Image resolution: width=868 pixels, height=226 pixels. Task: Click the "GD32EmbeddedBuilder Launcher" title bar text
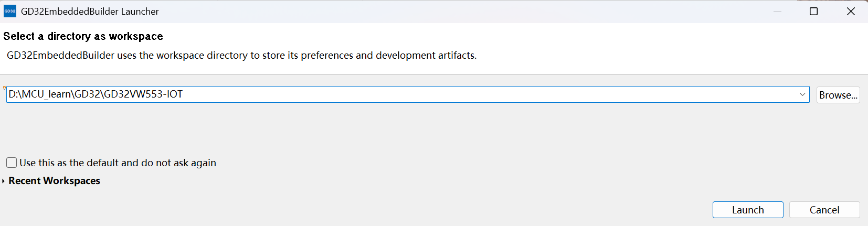click(90, 11)
